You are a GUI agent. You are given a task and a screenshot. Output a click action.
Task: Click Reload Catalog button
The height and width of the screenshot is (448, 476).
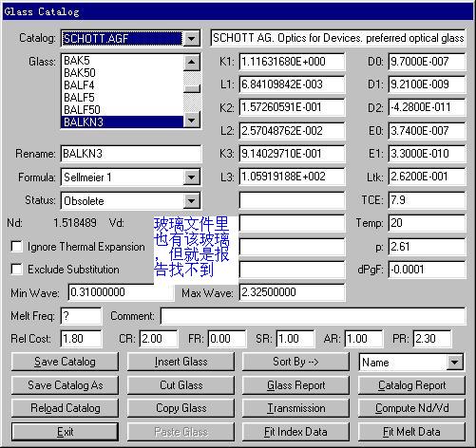coord(65,408)
